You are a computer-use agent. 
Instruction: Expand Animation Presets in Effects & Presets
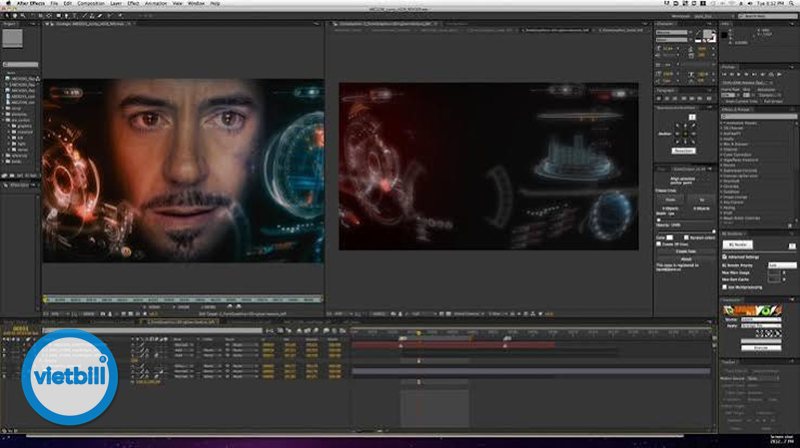point(722,123)
